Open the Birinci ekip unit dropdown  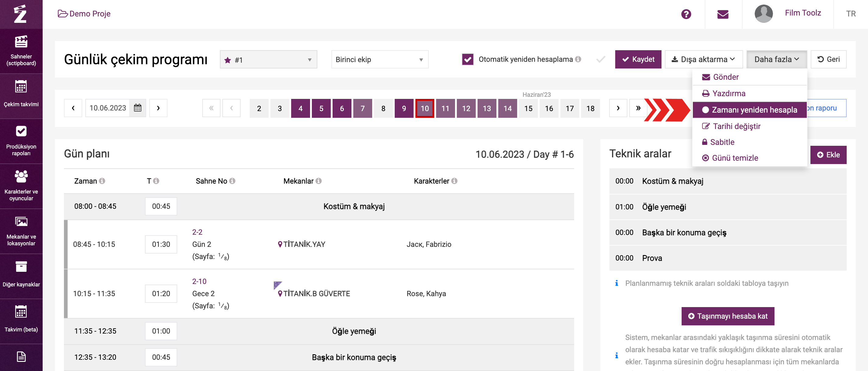coord(379,60)
